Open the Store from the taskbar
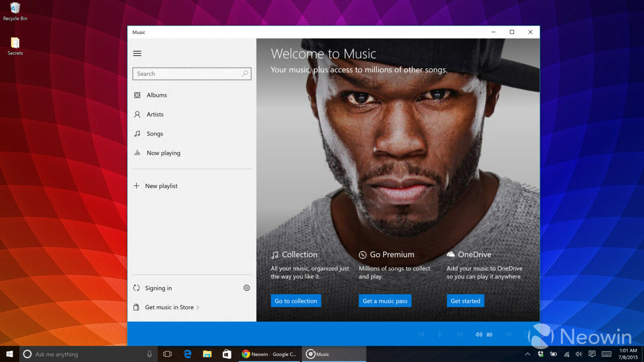This screenshot has height=362, width=644. point(227,354)
